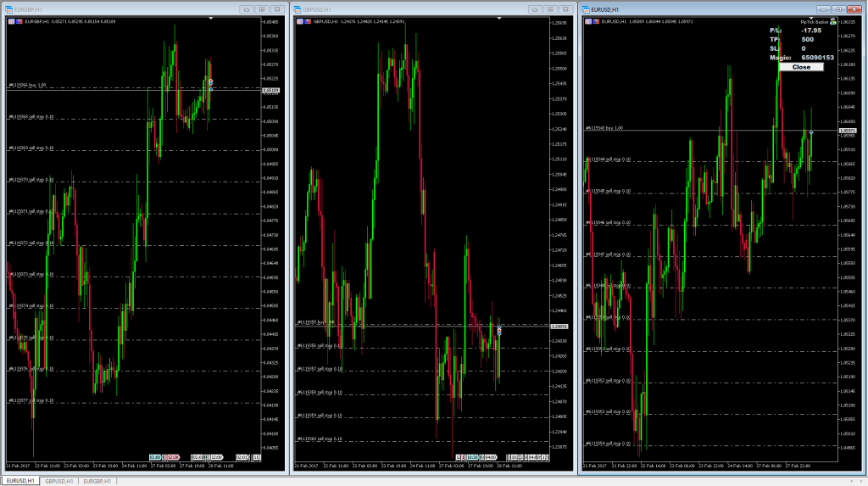
Task: Open one-click trading panel icon in EURGBP chart
Action: [11, 21]
